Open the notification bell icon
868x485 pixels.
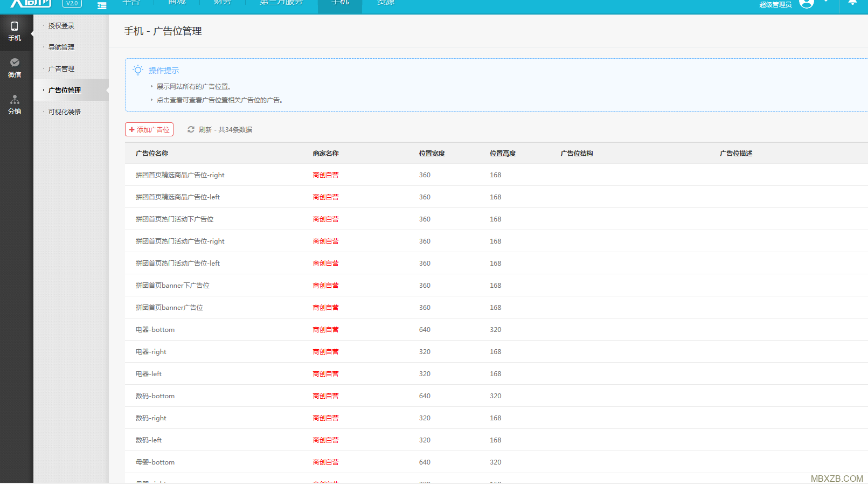tap(852, 3)
